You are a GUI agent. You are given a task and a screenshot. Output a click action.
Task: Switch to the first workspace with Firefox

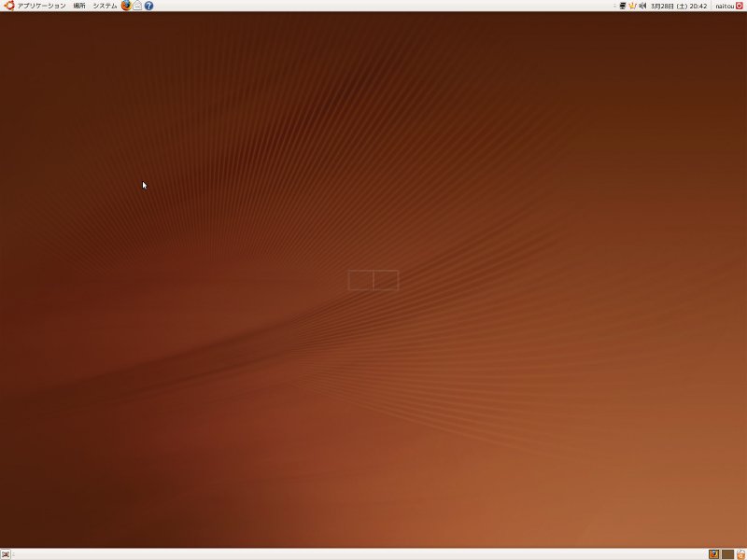(713, 554)
